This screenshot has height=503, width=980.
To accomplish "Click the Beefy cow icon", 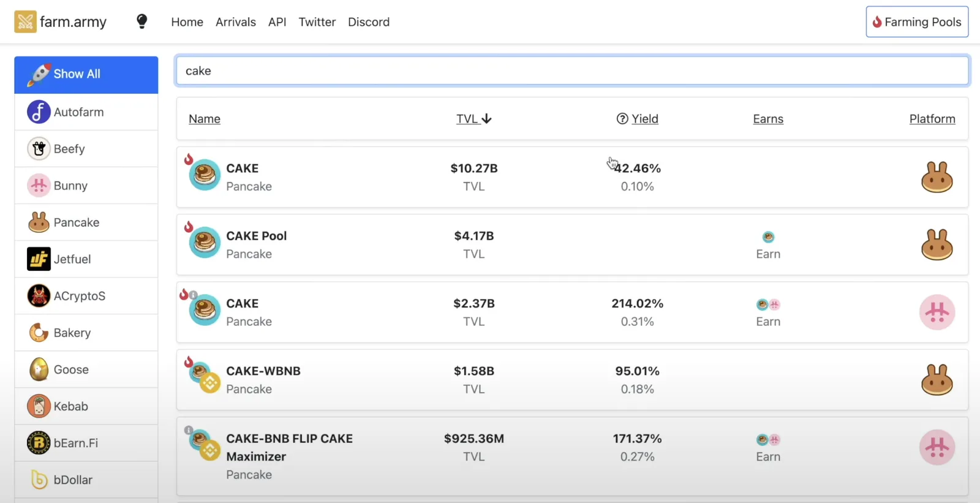I will (39, 149).
